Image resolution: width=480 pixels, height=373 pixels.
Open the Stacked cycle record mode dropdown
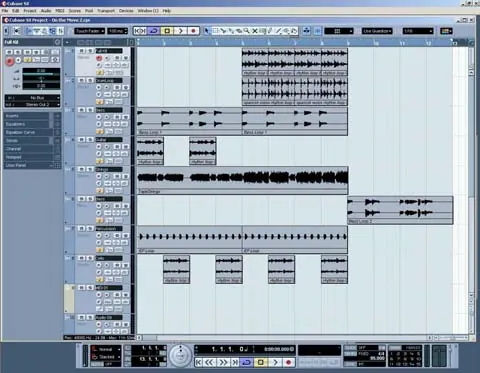tap(106, 357)
